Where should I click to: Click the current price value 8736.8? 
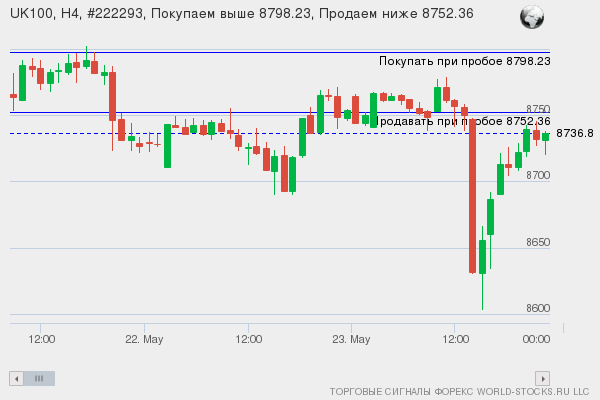pyautogui.click(x=575, y=133)
